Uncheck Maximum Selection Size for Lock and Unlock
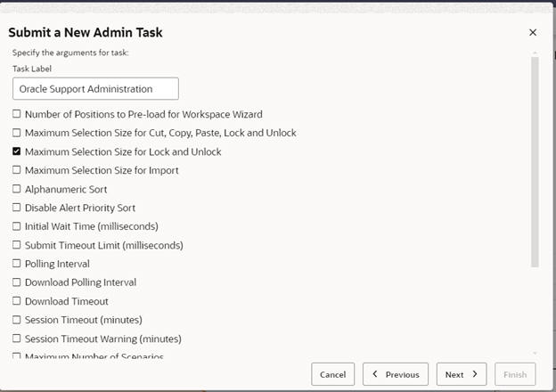This screenshot has width=556, height=392. point(17,151)
